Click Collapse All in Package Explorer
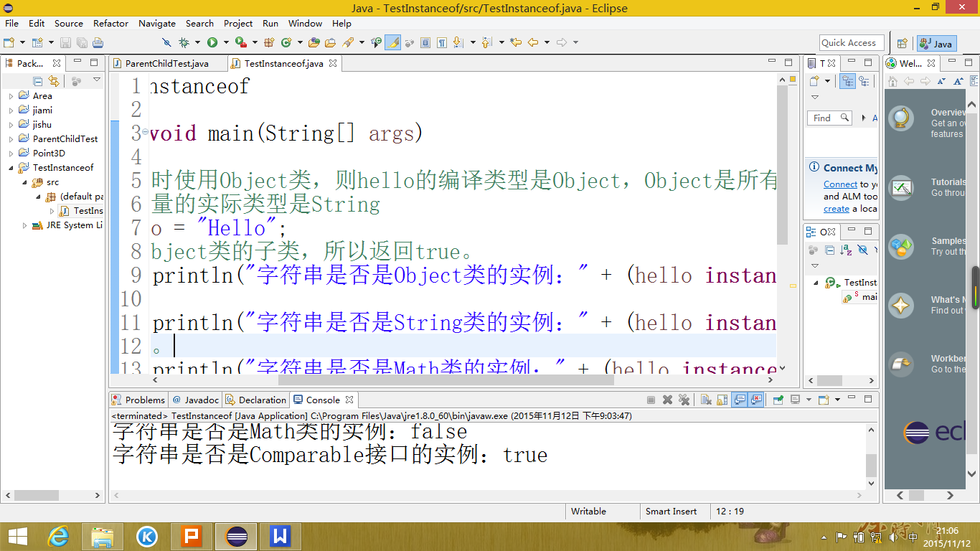The height and width of the screenshot is (551, 980). pyautogui.click(x=38, y=81)
